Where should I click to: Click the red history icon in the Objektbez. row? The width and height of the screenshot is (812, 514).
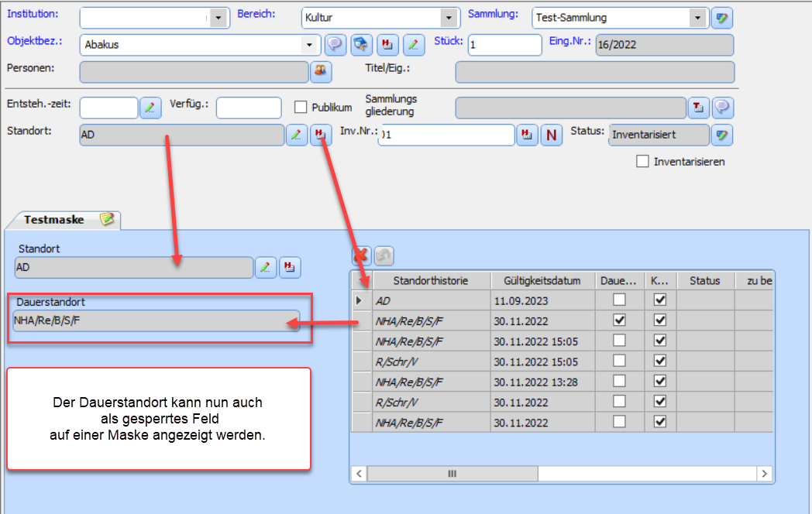coord(387,45)
